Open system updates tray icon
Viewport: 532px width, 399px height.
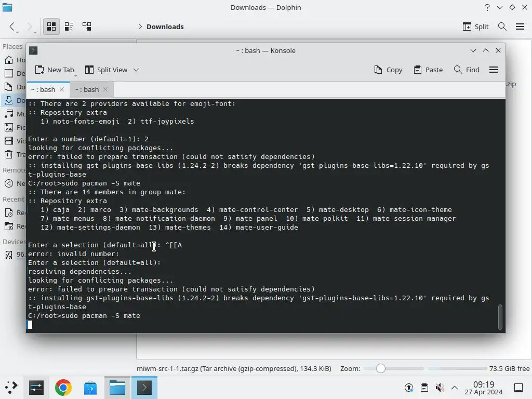coord(409,388)
